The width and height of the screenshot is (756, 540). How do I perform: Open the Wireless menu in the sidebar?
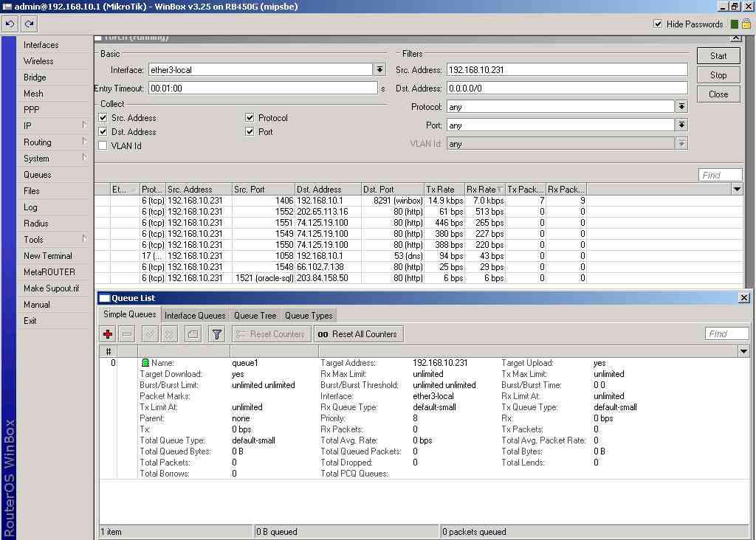(38, 61)
